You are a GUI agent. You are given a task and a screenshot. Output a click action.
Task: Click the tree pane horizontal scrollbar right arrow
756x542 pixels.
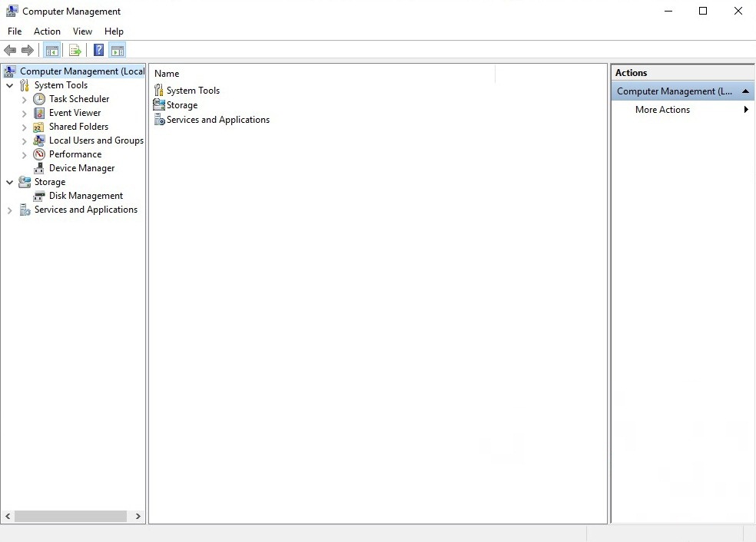[x=138, y=517]
